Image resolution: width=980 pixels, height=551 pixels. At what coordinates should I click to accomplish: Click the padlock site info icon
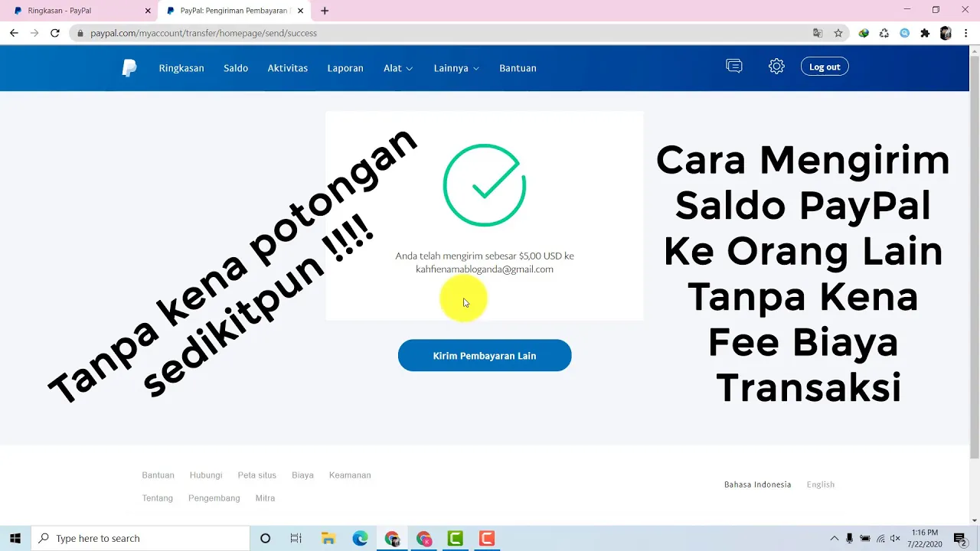(80, 33)
